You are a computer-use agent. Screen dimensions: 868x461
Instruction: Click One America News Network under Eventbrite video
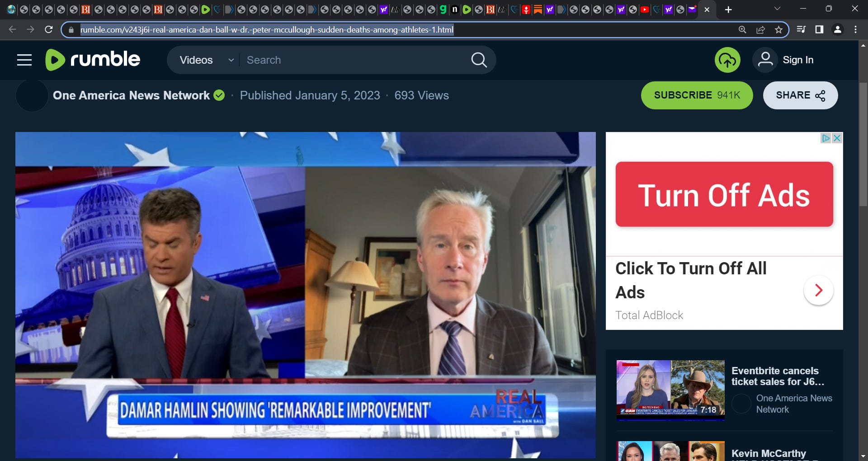click(794, 404)
